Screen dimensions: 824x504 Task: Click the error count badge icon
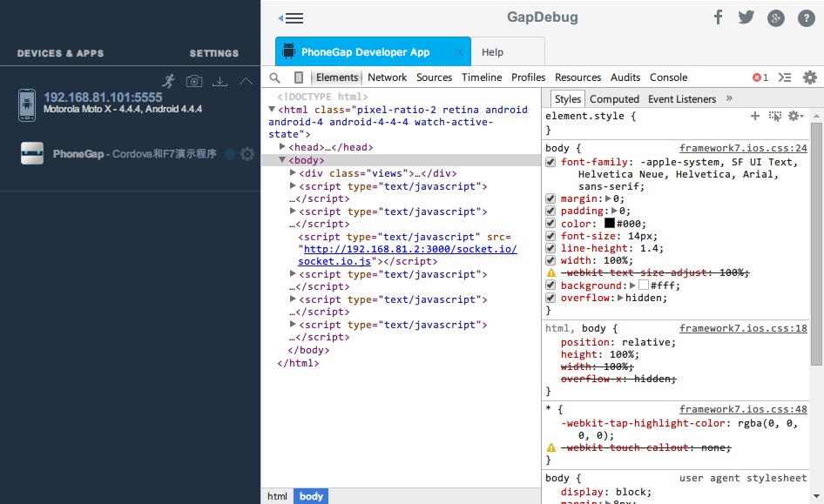759,77
